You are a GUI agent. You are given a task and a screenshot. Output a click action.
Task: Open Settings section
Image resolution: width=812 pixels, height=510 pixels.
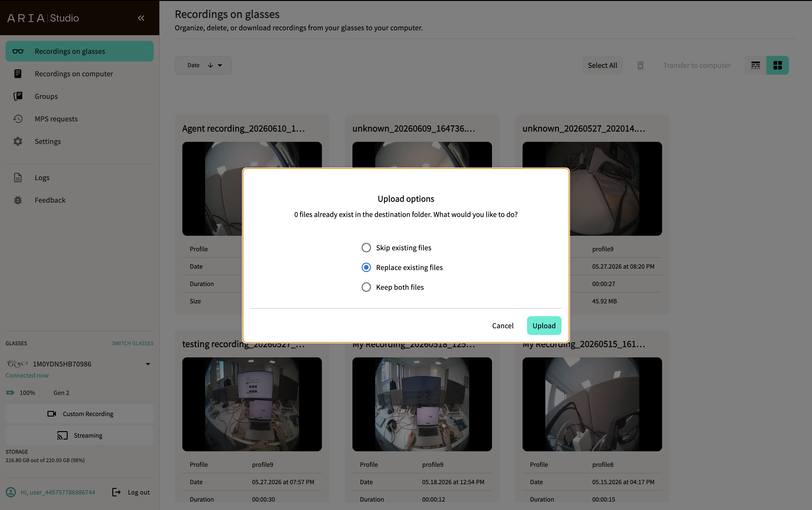[x=80, y=141]
